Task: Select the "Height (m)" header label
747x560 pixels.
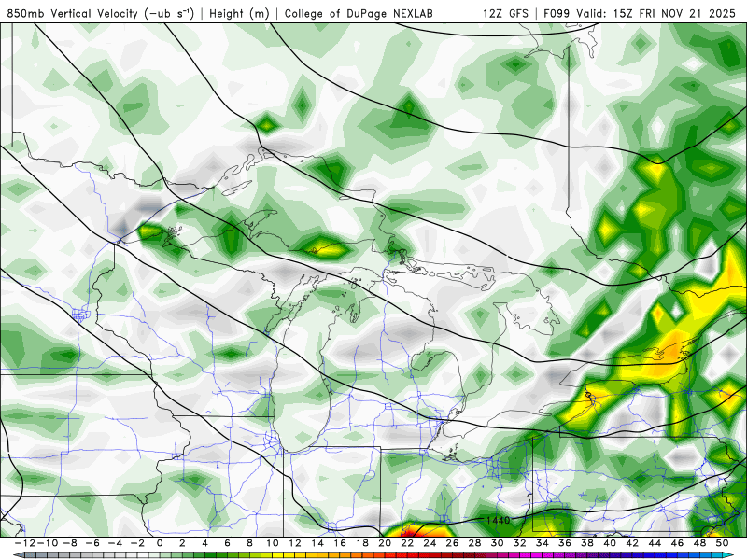Action: coord(239,13)
